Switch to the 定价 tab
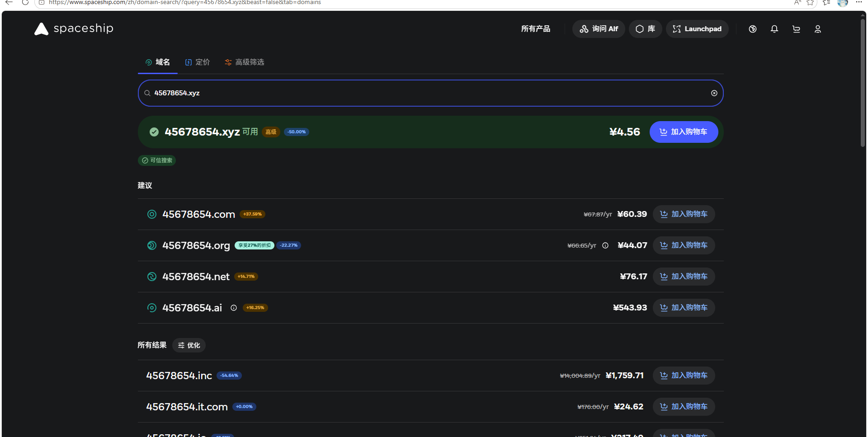Viewport: 868px width, 437px height. (198, 62)
